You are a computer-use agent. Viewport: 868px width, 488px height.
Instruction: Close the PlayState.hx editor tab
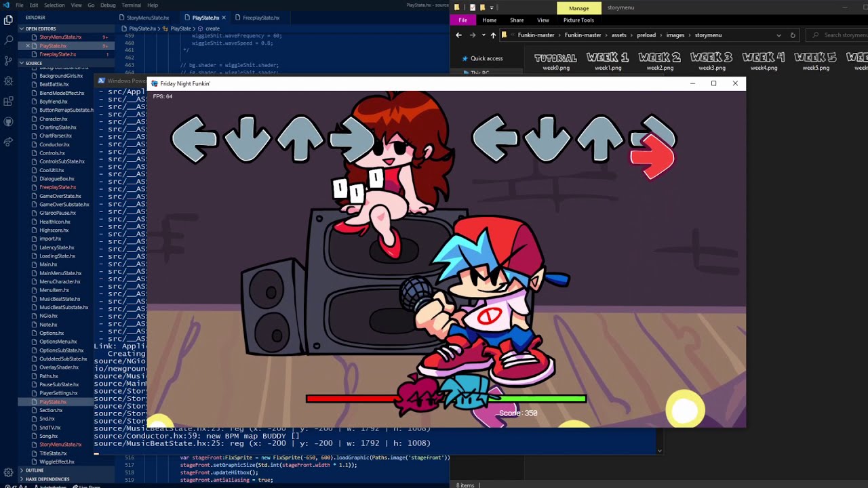[225, 18]
